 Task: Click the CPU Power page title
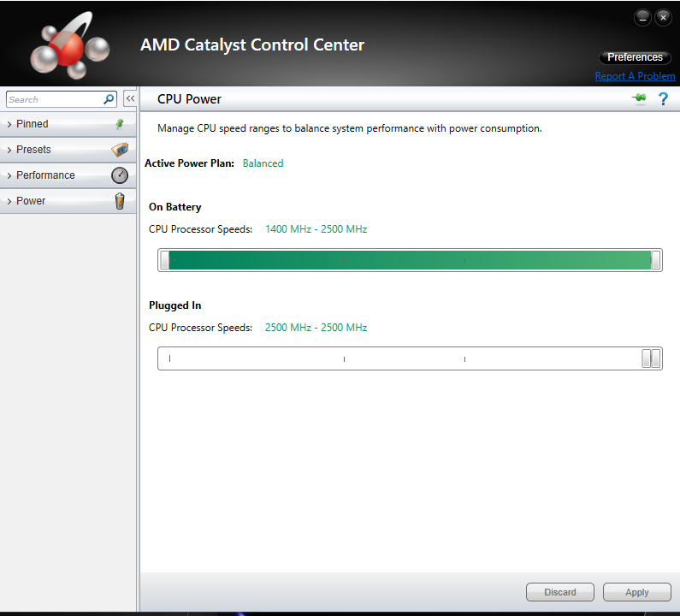189,99
